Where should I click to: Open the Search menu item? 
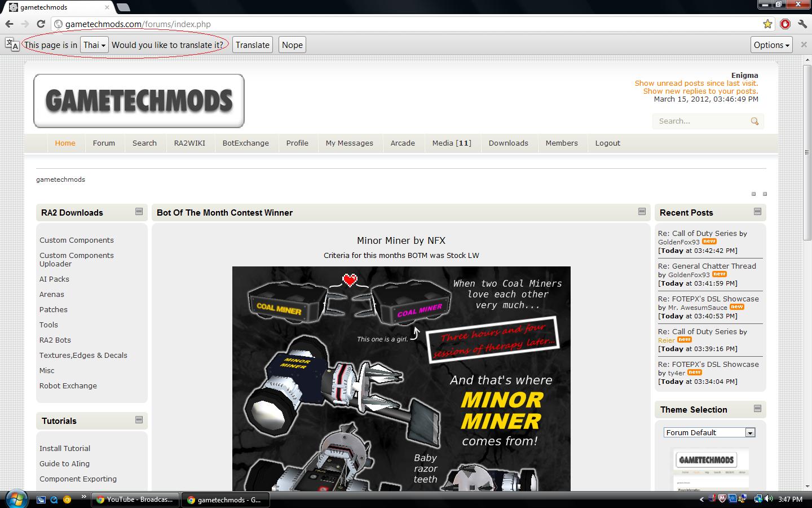144,143
